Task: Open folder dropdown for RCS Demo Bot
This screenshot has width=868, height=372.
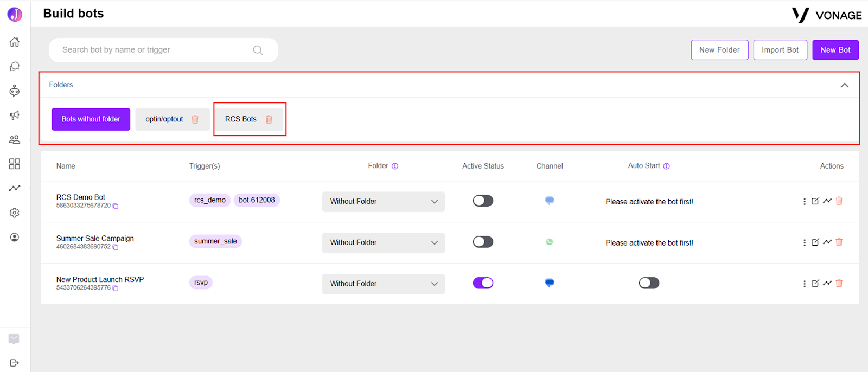Action: coord(384,202)
